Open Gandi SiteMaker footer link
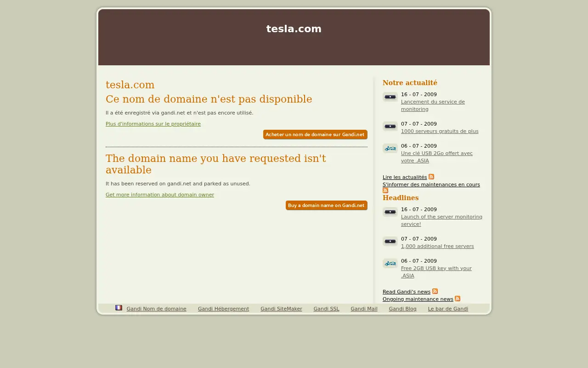The height and width of the screenshot is (368, 588). click(x=281, y=309)
